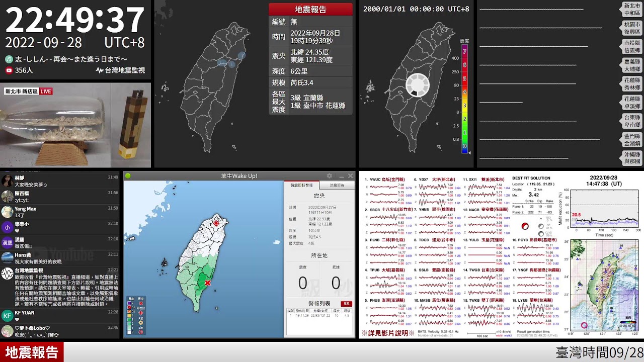Select the 沖繩縣 與那國 station label
This screenshot has height=362, width=644.
[x=632, y=158]
